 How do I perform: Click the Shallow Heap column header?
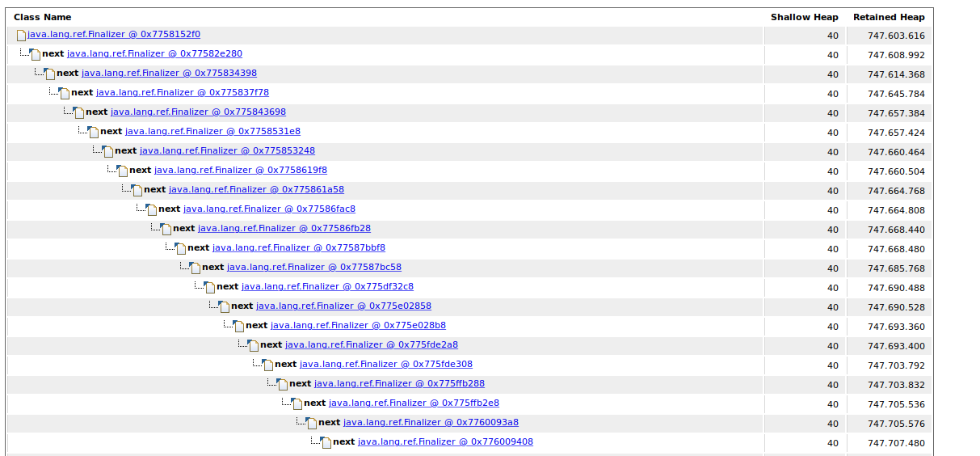tap(805, 17)
